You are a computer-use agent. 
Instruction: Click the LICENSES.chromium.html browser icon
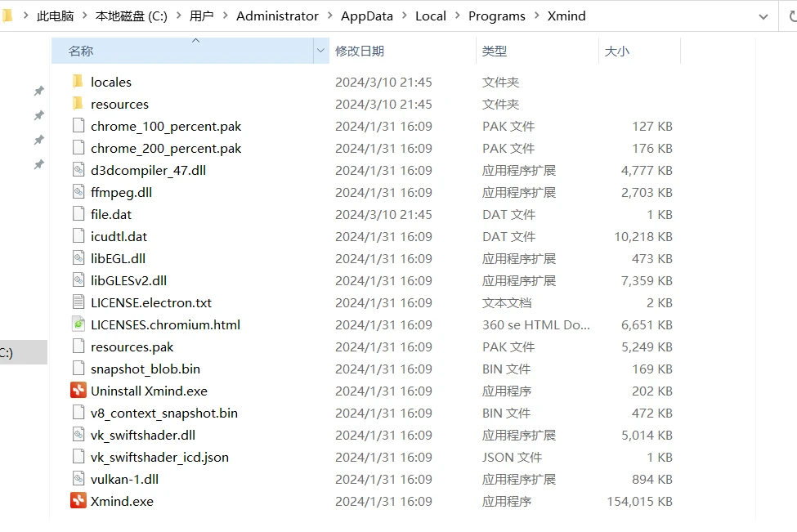pyautogui.click(x=78, y=324)
